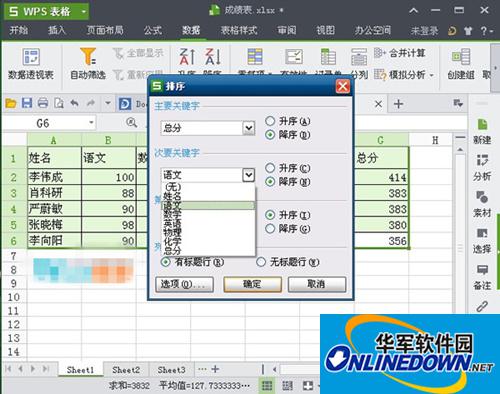Switch to normal view in status bar
Image resolution: width=500 pixels, height=394 pixels.
coord(267,386)
